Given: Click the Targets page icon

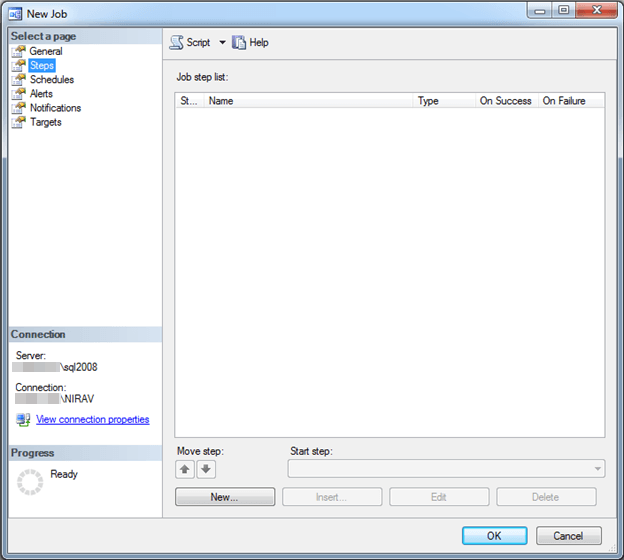Looking at the screenshot, I should click(18, 123).
